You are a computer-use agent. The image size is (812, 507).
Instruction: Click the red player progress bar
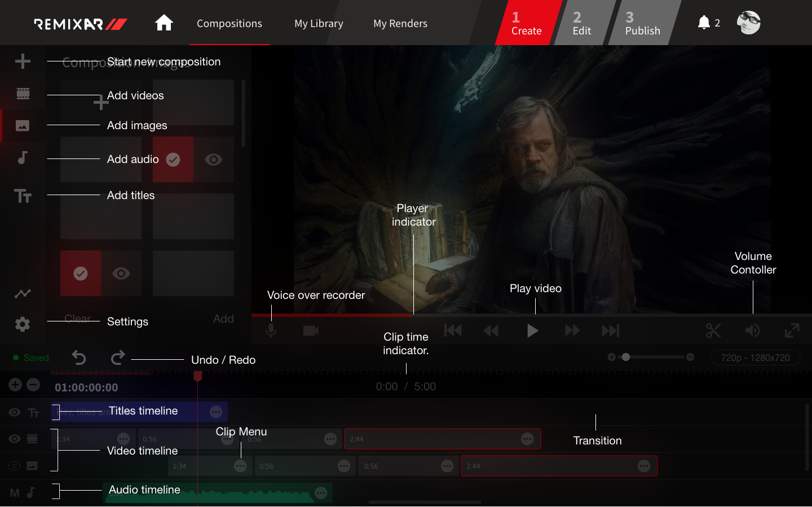(x=332, y=315)
